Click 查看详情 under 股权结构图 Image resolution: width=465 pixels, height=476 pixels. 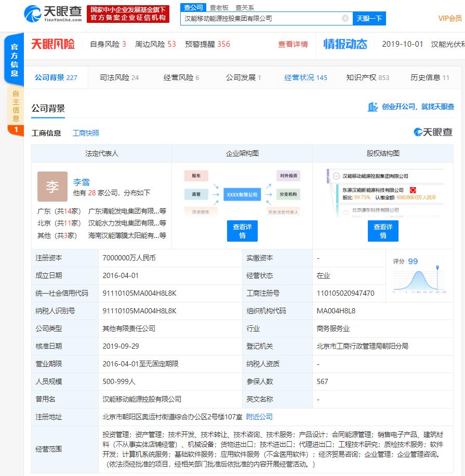[x=383, y=231]
